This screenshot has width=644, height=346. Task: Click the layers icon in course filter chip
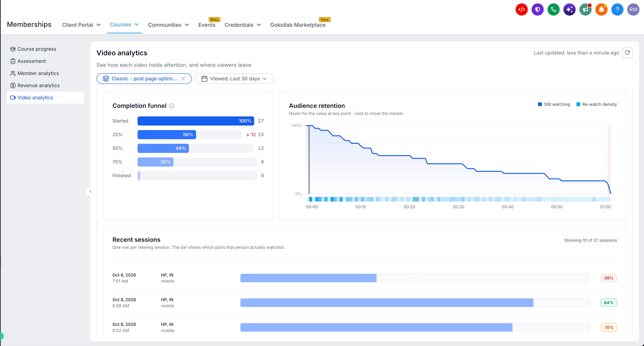coord(106,79)
